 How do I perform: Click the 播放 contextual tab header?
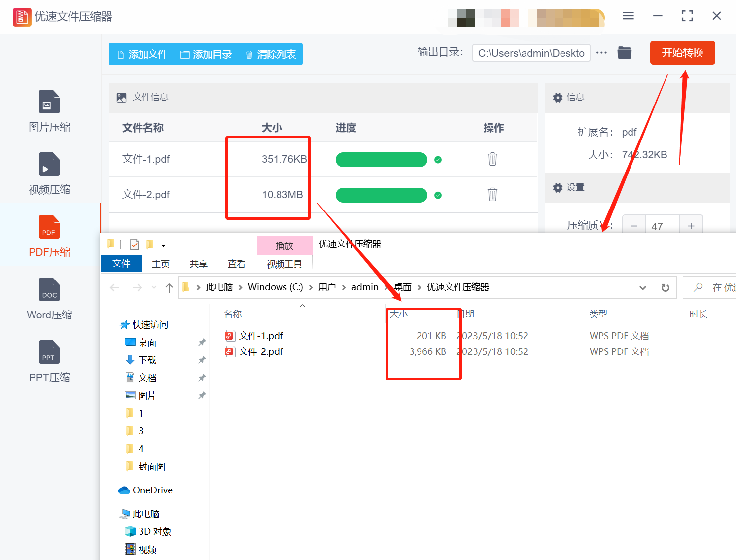(284, 245)
